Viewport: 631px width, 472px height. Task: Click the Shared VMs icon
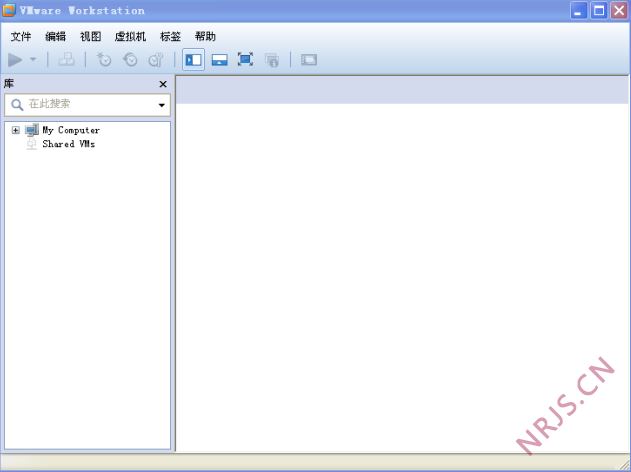(x=31, y=144)
